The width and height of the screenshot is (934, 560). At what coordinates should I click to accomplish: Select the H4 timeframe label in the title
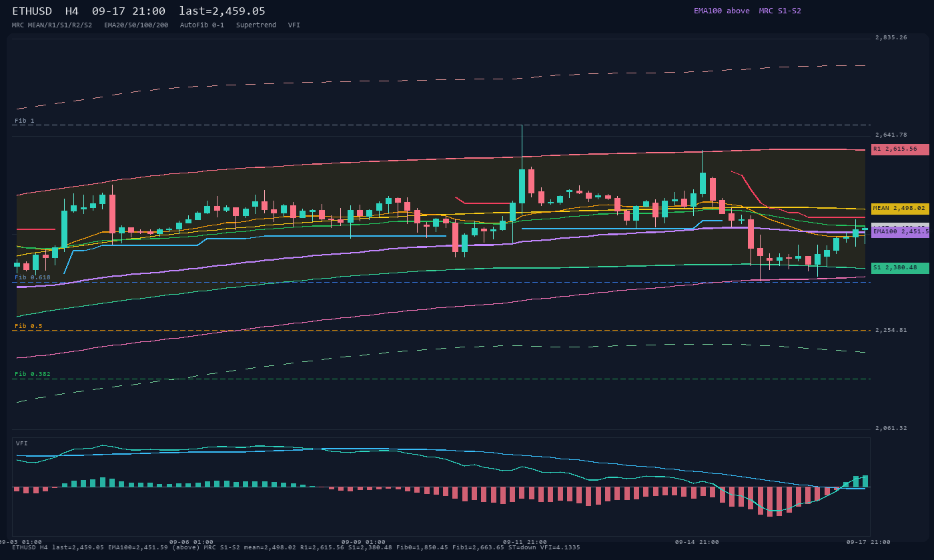coord(72,11)
